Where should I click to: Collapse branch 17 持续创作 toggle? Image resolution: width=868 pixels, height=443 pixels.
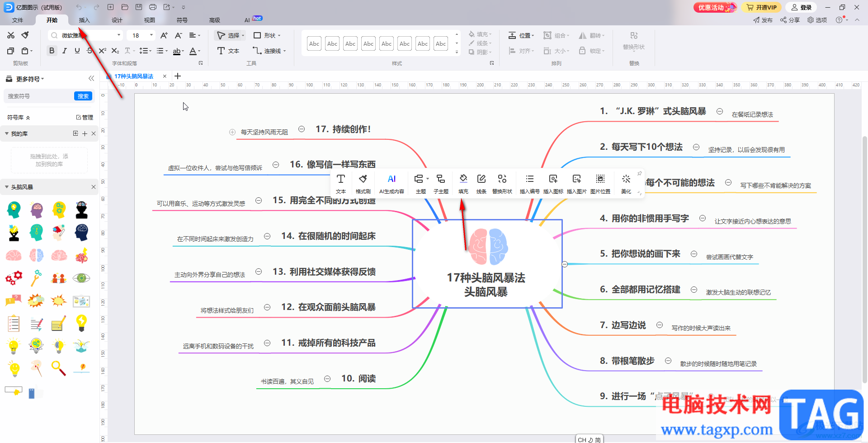302,129
